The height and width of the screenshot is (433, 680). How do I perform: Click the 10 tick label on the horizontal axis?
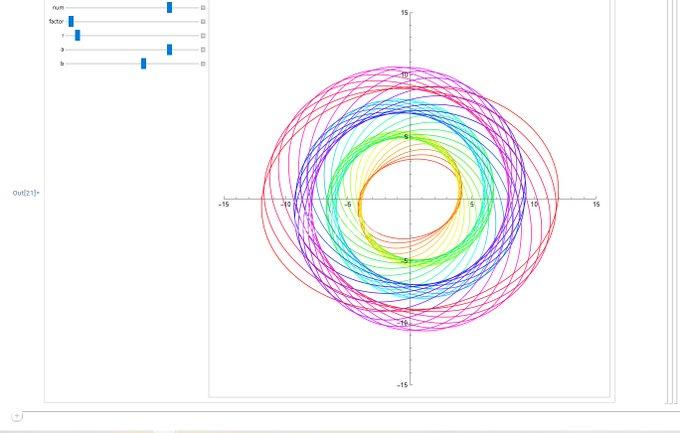coord(534,205)
